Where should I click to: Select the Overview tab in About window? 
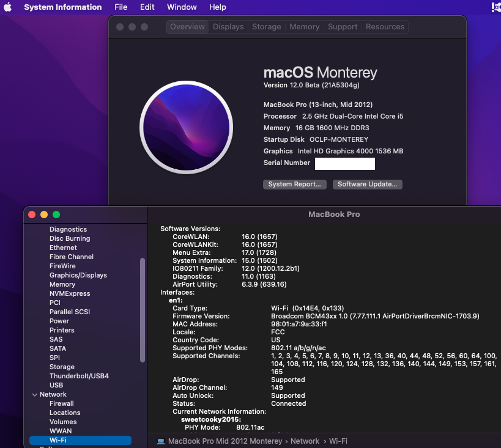(x=188, y=27)
